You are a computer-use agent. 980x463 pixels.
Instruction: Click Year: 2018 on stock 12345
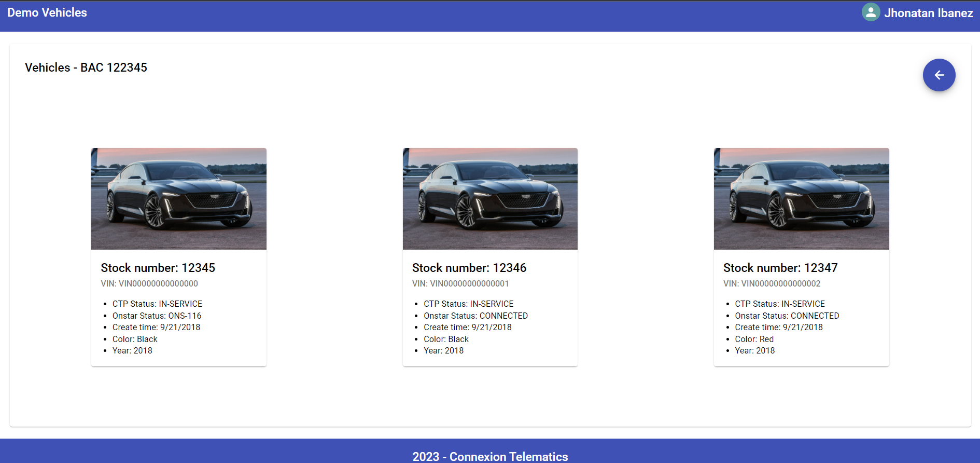[132, 350]
